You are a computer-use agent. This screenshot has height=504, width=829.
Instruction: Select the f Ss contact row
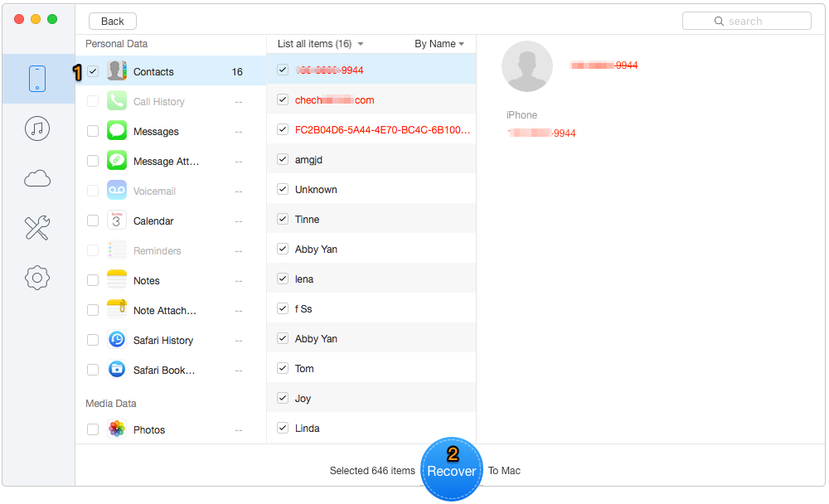pyautogui.click(x=371, y=309)
